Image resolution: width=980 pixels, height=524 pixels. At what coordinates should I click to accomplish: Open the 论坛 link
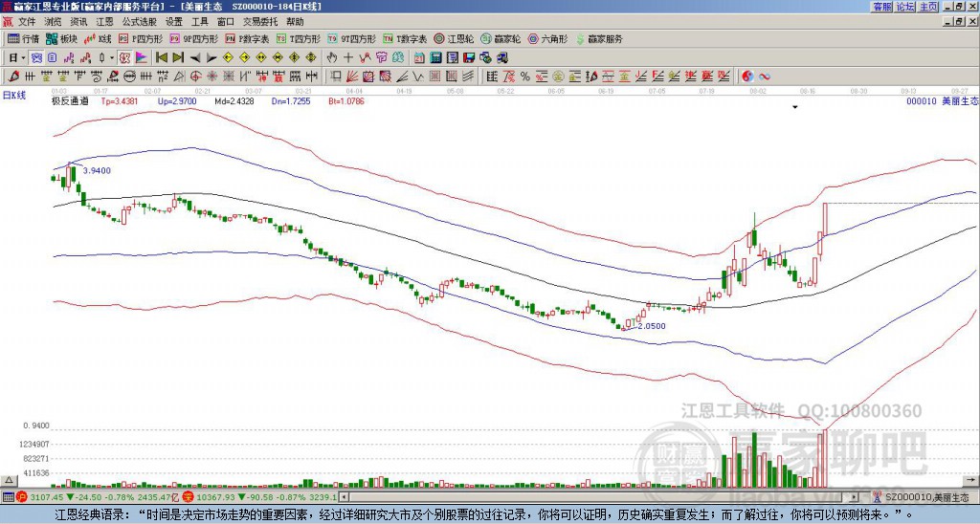coord(905,7)
